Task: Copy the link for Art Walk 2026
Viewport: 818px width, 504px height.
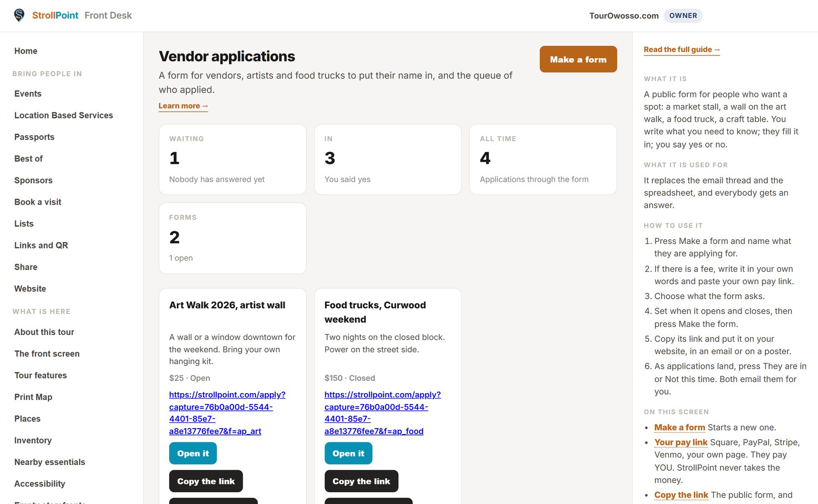Action: [206, 481]
